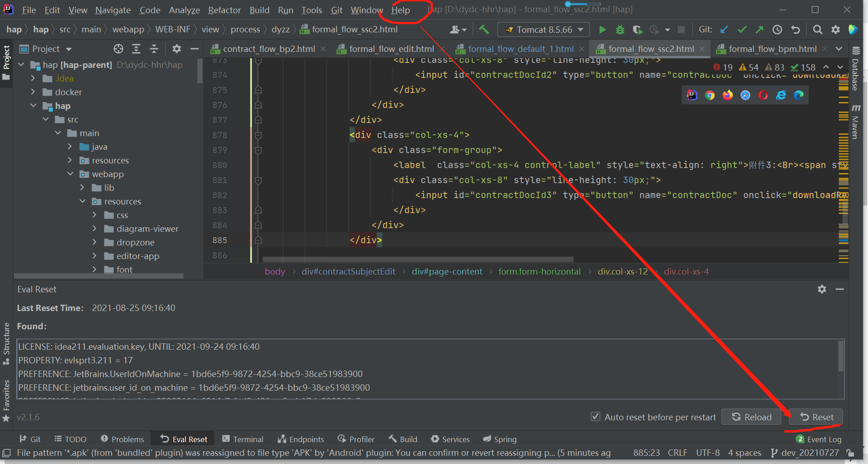Click the Project panel horizontal scrollbar
This screenshot has width=868, height=464.
pos(99,275)
